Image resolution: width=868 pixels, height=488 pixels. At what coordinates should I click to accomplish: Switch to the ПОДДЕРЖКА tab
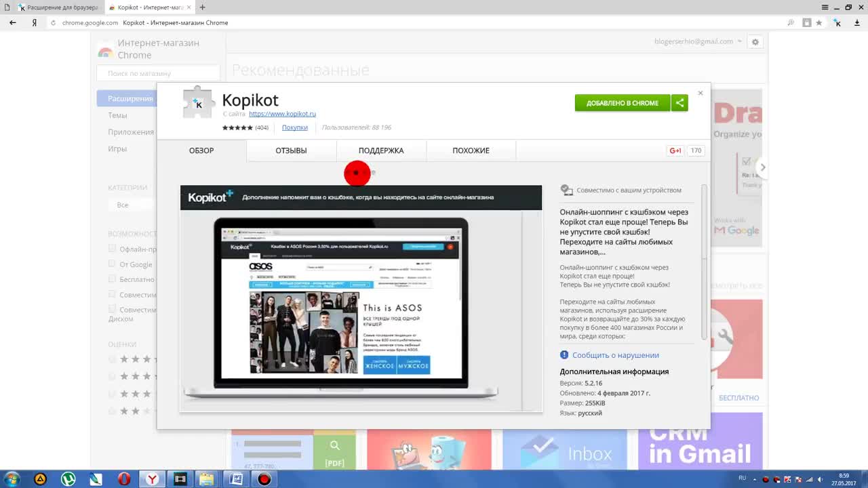(x=381, y=150)
